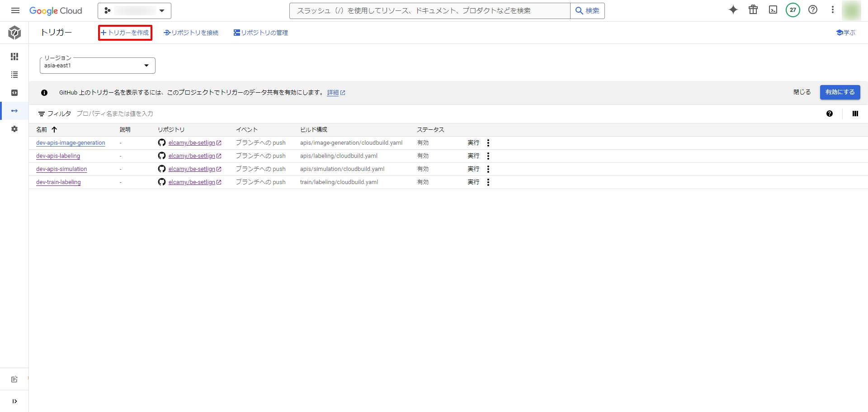
Task: Open the dev-train-labeling trigger link
Action: tap(58, 182)
